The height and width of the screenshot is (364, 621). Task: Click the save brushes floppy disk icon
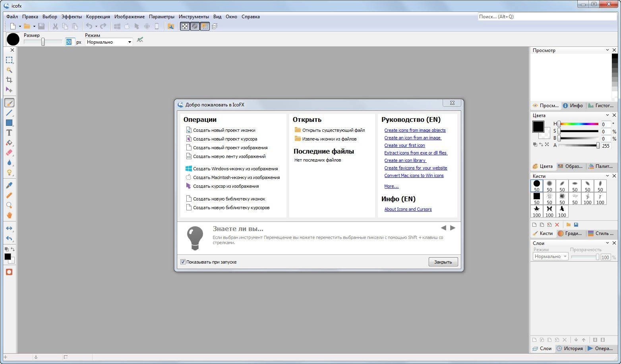[576, 225]
